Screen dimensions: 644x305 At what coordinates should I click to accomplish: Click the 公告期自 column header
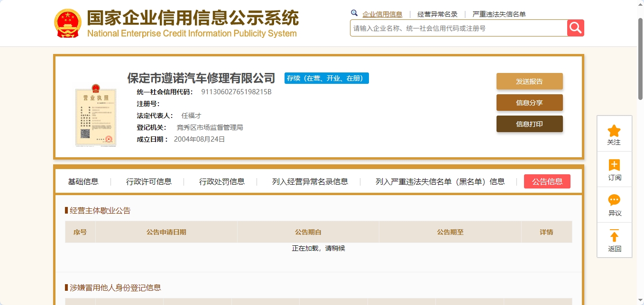pos(308,232)
